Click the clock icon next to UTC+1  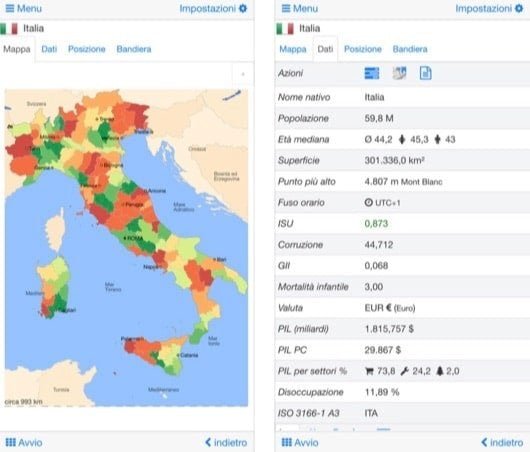pos(368,203)
